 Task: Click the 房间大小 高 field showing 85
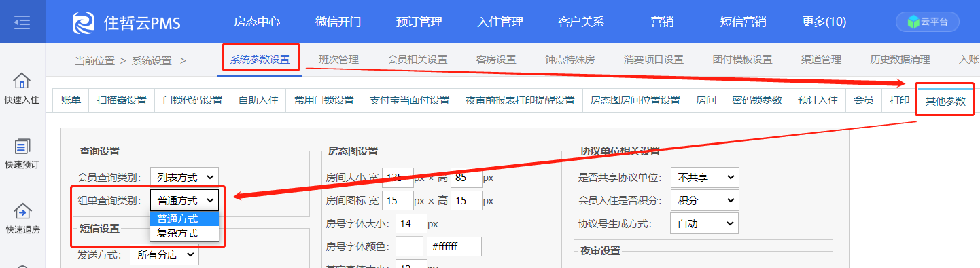[466, 178]
